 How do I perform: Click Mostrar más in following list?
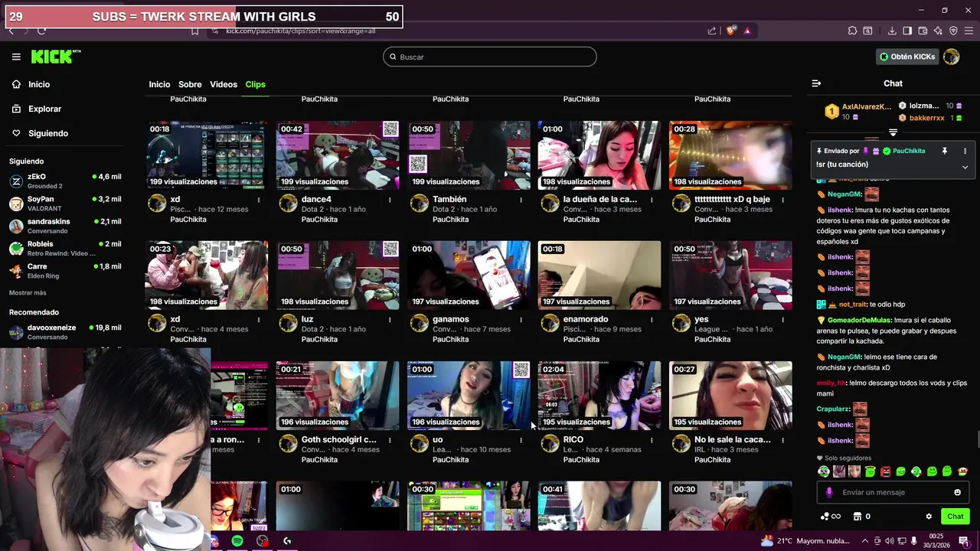[28, 293]
